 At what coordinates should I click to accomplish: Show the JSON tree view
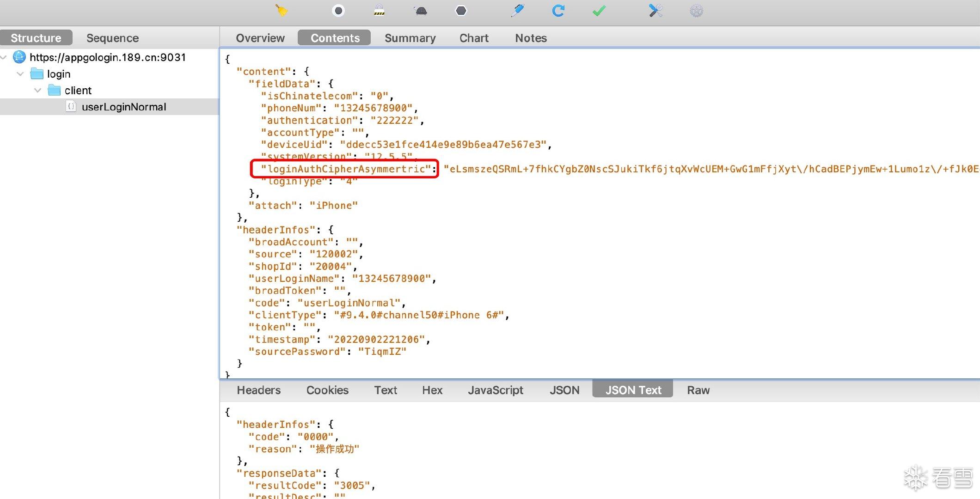pyautogui.click(x=564, y=390)
